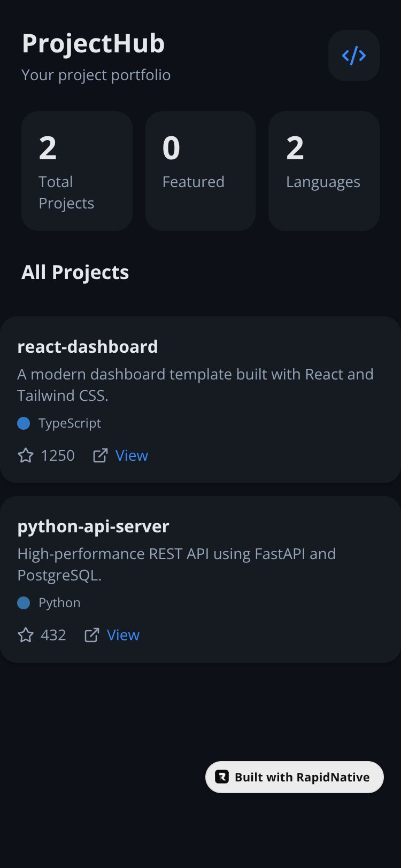Screen dimensions: 401x868
Task: Click the Built with RapidNative badge
Action: [295, 777]
